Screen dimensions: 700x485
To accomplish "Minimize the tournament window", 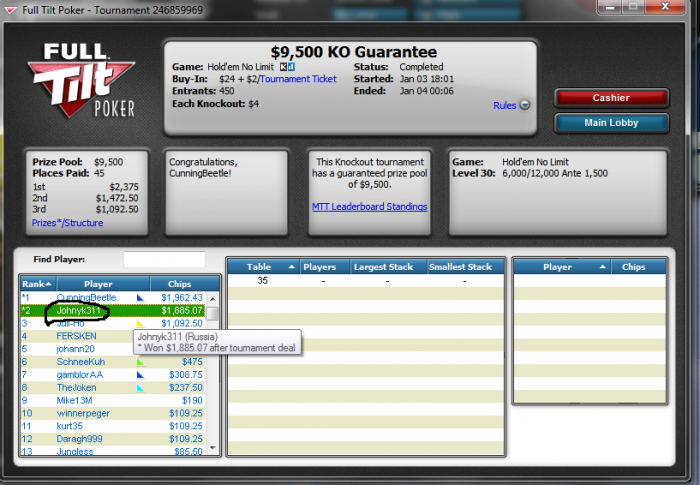I will (609, 7).
